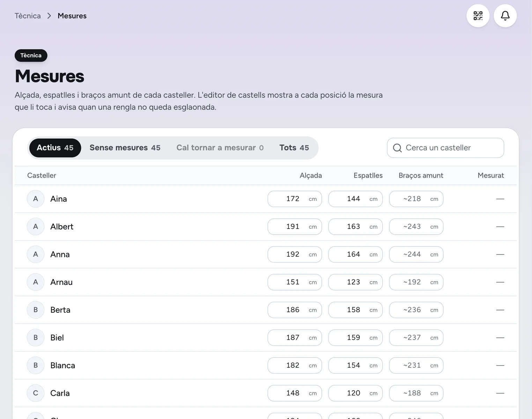Edit Albert's Espatlles field
Viewport: 532px width, 419px height.
tap(355, 227)
